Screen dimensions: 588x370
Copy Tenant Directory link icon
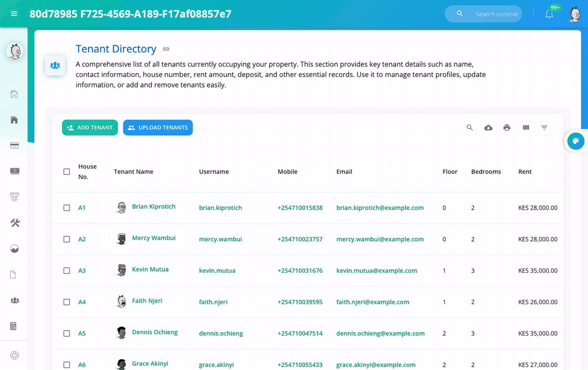point(166,49)
